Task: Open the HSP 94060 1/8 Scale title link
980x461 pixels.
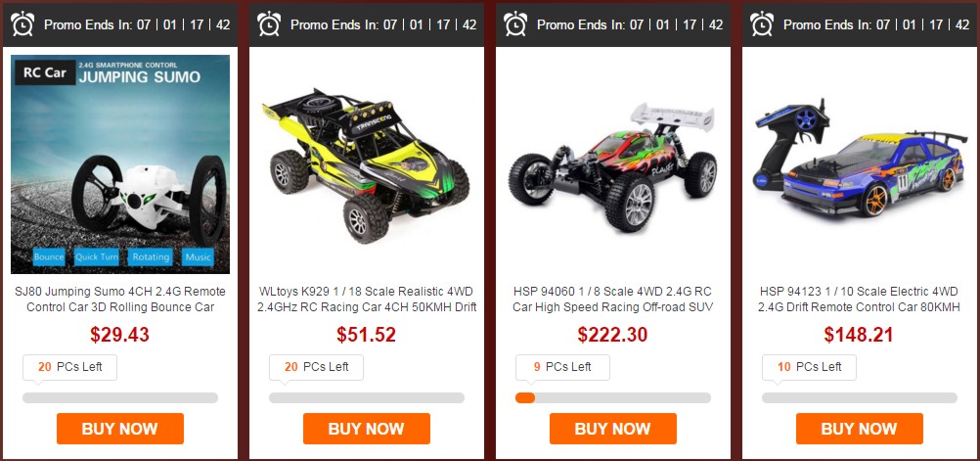Action: point(612,300)
